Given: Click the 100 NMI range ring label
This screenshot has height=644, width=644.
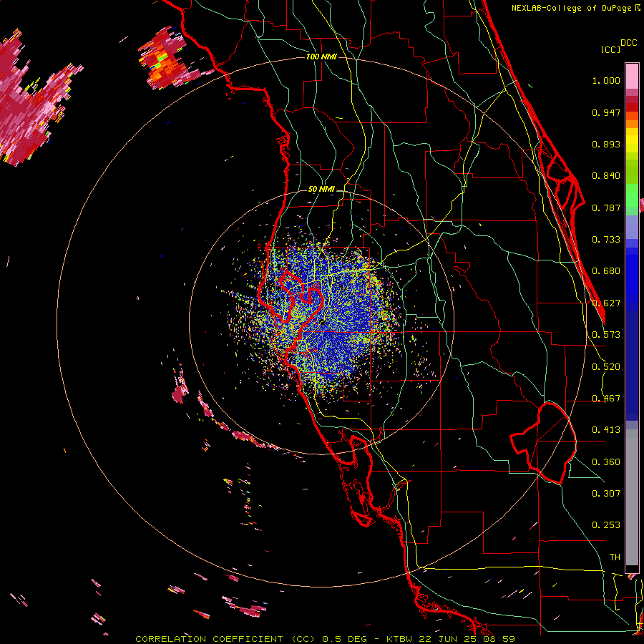Looking at the screenshot, I should [x=321, y=57].
